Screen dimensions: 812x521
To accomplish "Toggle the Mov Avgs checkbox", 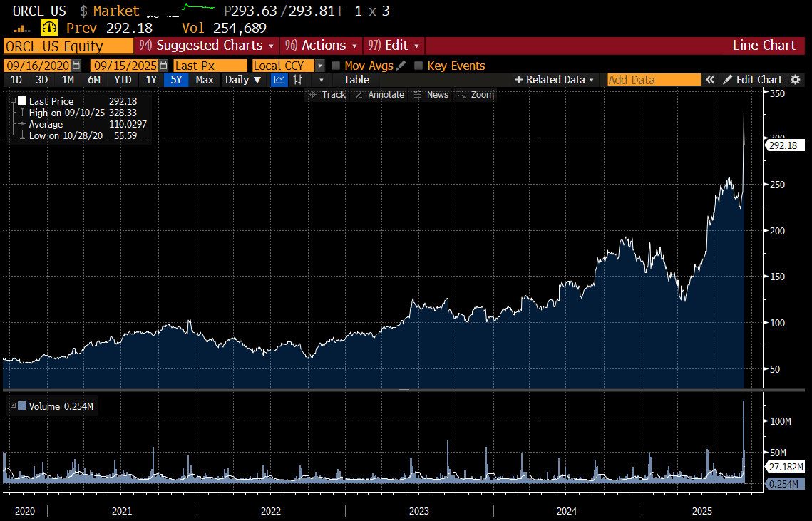I will pos(336,66).
